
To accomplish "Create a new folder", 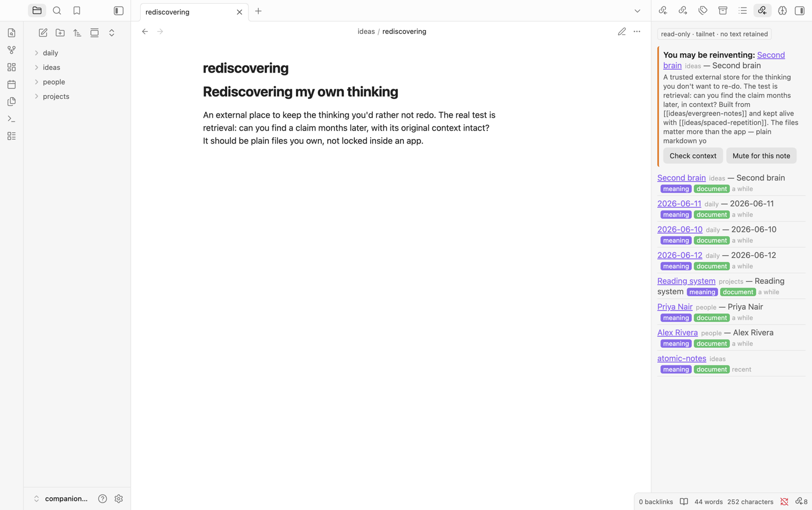I will tap(60, 33).
